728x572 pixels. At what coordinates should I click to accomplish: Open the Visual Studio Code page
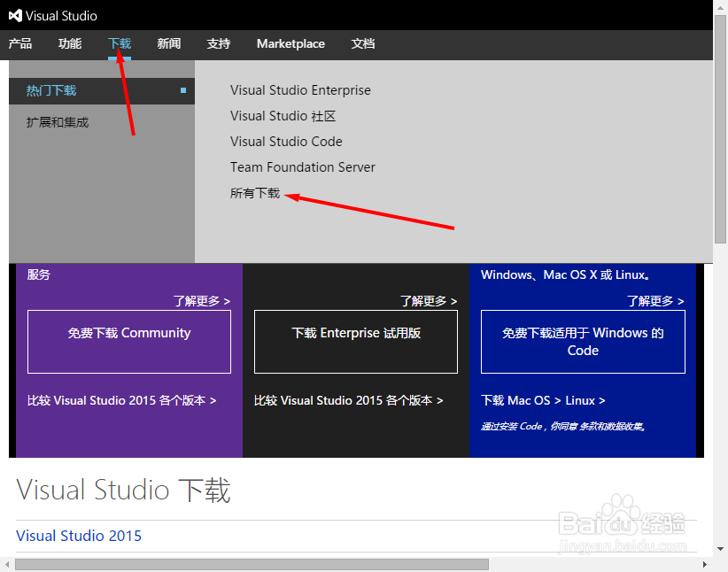(286, 141)
